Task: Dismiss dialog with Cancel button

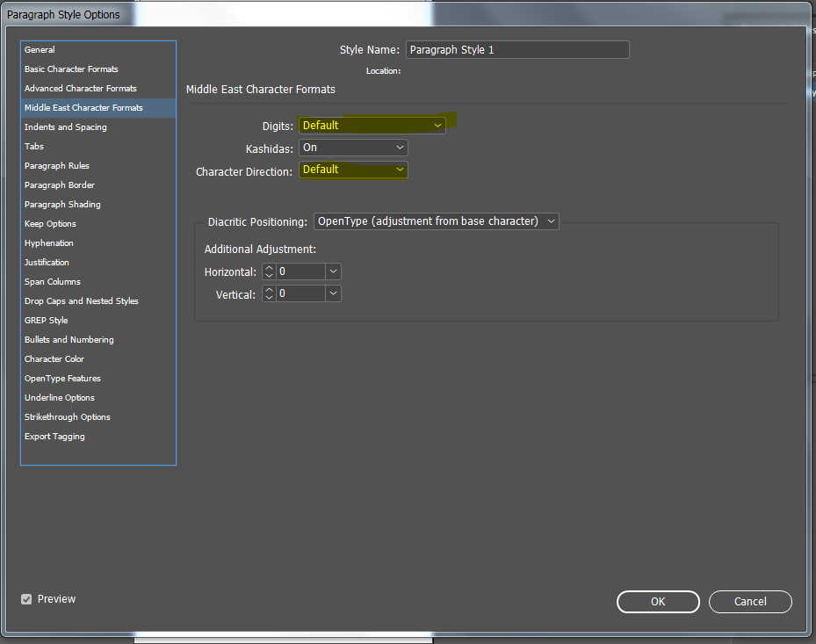Action: coord(750,602)
